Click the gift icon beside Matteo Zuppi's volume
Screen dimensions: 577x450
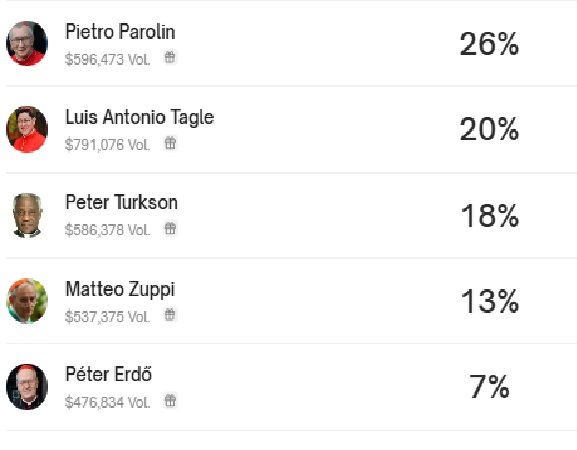170,315
